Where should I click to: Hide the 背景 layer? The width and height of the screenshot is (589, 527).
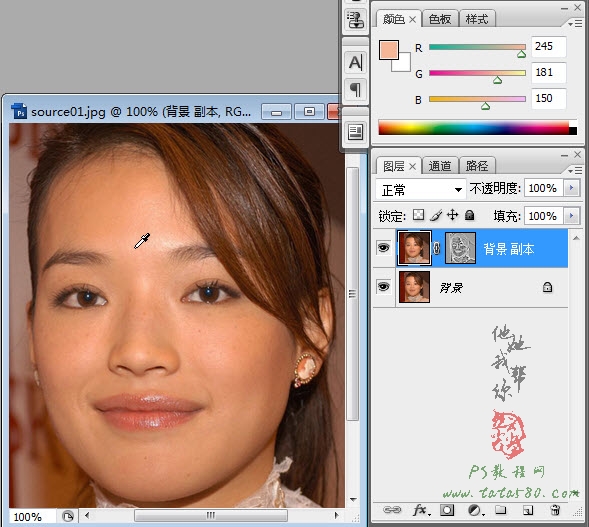point(384,287)
